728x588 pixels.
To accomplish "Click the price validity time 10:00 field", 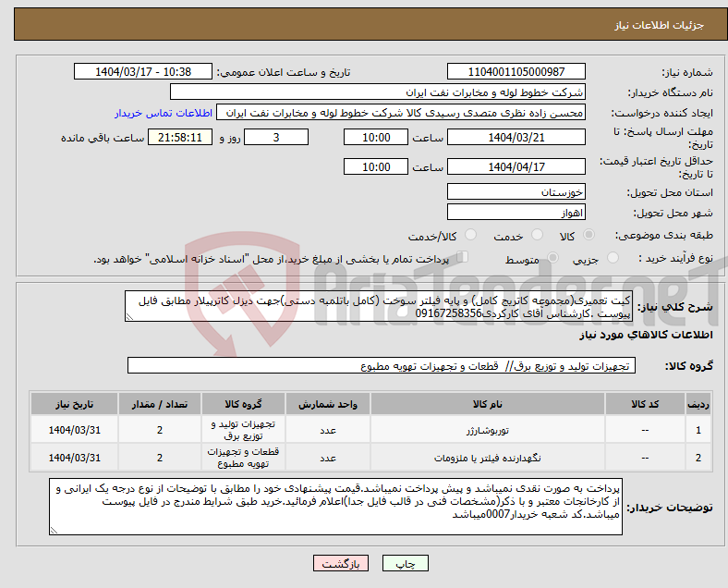I will coord(376,166).
